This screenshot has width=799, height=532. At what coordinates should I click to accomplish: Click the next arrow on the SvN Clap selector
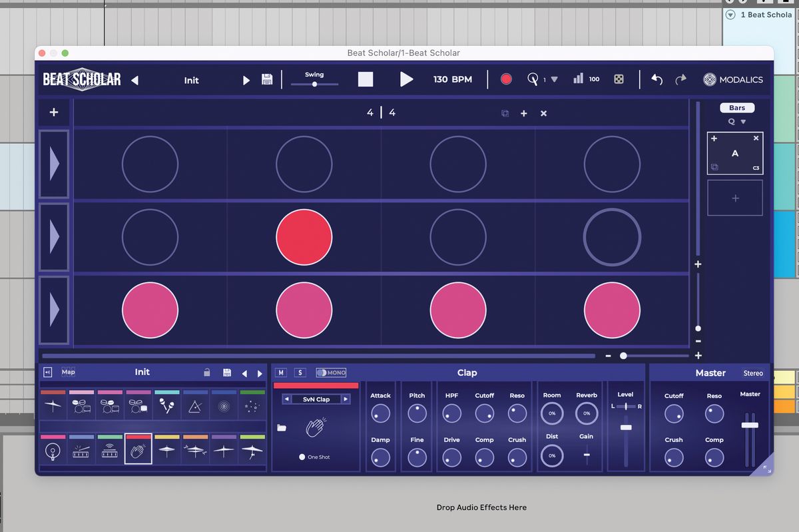[x=345, y=398]
